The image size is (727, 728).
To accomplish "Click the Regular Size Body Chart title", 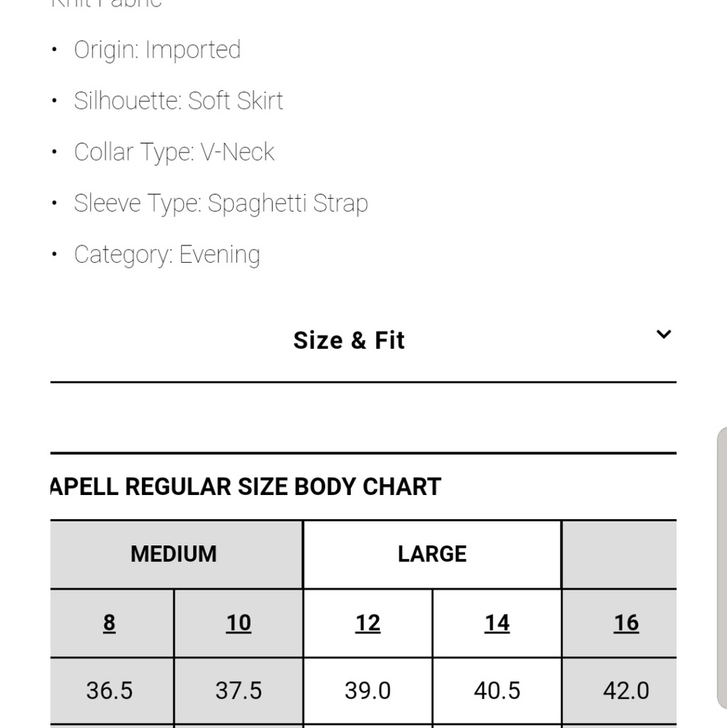I will [246, 486].
